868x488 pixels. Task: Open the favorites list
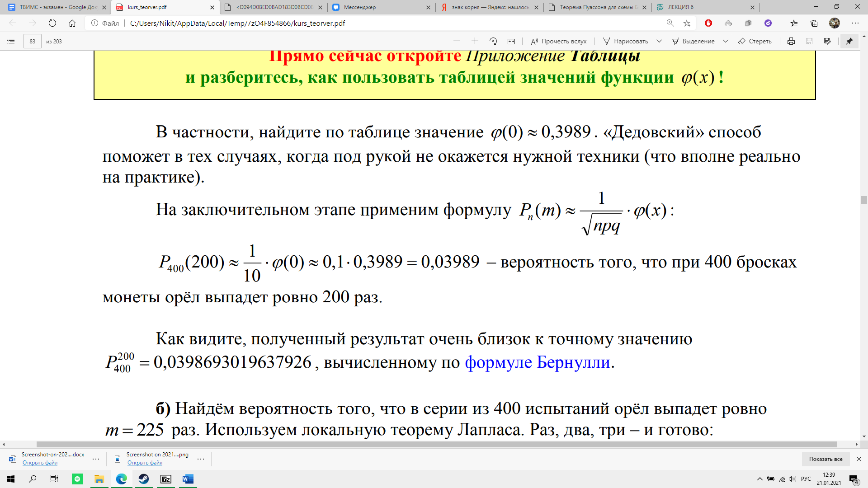[x=794, y=23]
